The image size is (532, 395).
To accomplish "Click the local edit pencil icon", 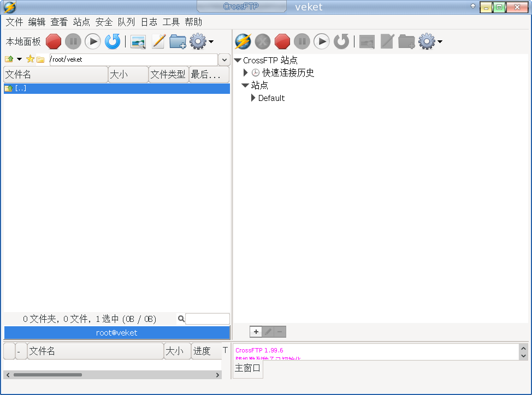I will [x=158, y=41].
